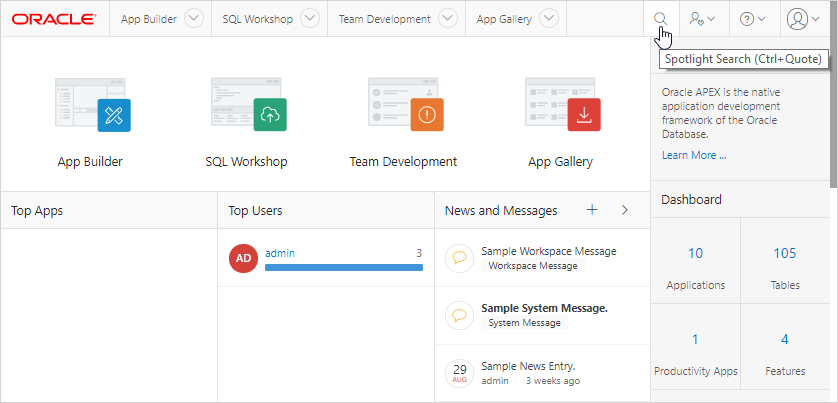838x403 pixels.
Task: Open the 4 Features dashboard tile
Action: coord(785,347)
